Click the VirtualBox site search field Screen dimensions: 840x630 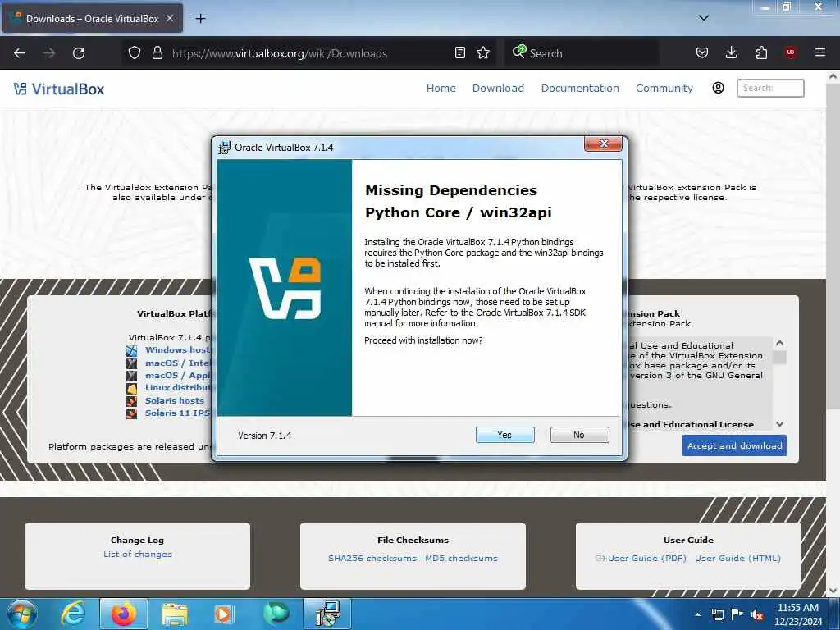pos(770,89)
